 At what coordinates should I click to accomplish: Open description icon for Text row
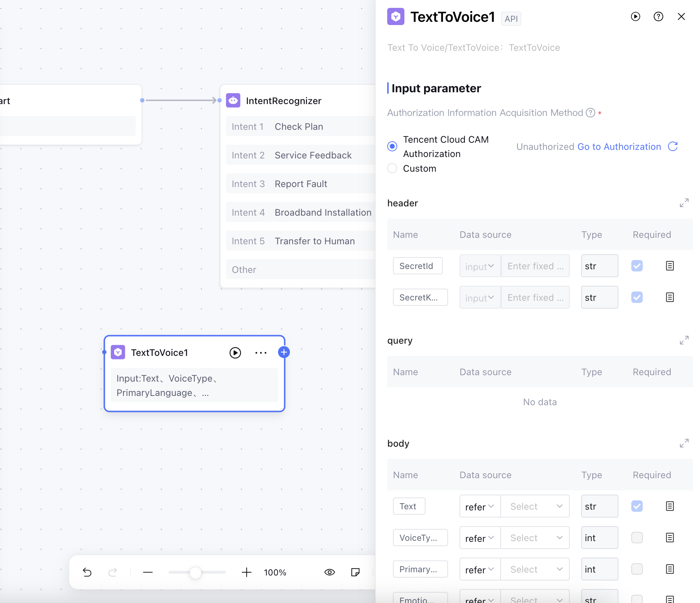670,506
